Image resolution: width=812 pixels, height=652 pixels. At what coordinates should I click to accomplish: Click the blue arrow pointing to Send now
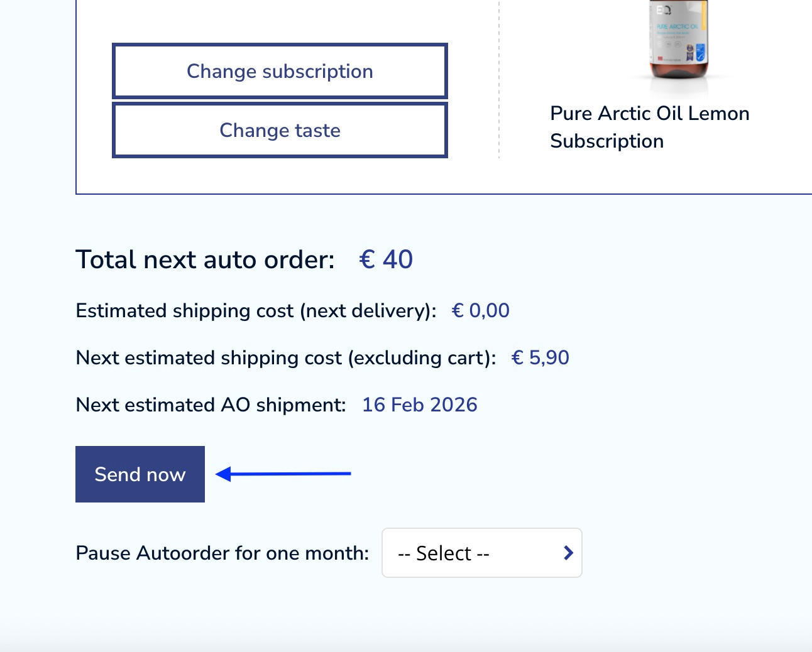point(283,474)
